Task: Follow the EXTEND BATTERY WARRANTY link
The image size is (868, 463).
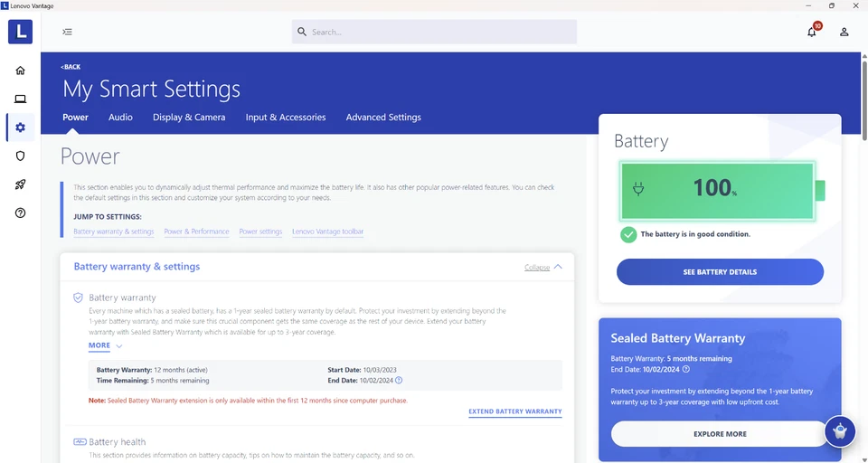Action: point(514,411)
